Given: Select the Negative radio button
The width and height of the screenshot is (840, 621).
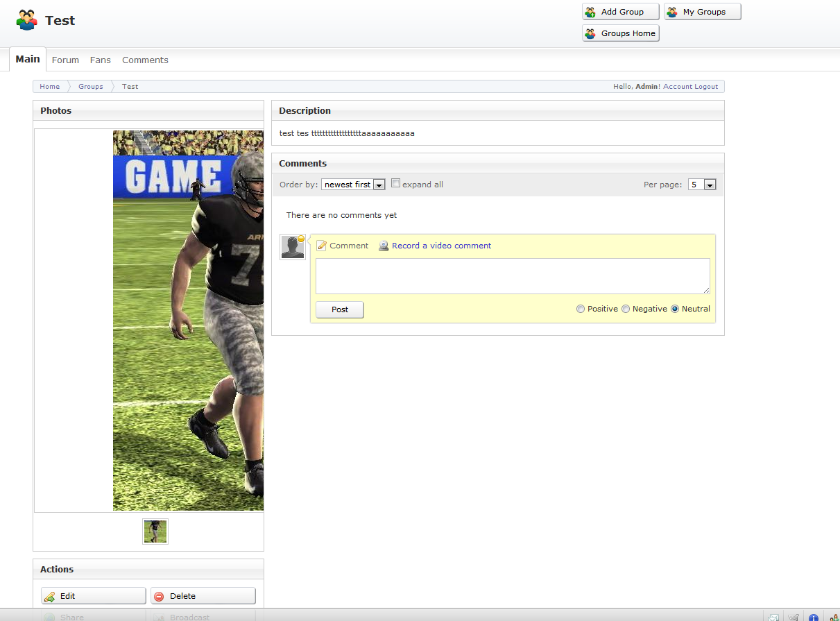Looking at the screenshot, I should tap(626, 309).
